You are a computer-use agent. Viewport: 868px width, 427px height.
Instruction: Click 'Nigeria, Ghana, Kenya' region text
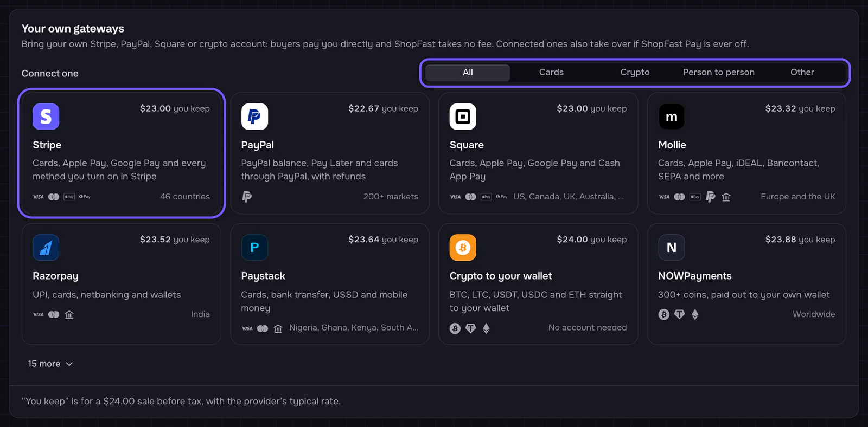(x=354, y=328)
